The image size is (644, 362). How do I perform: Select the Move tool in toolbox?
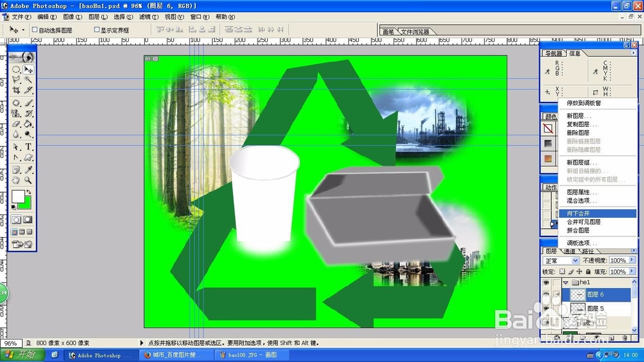[x=28, y=70]
